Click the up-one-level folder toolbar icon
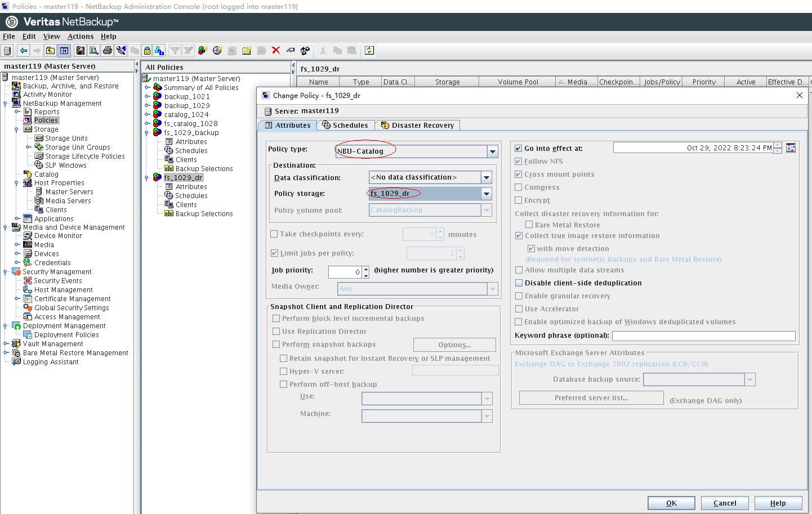Viewport: 812px width, 514px height. [x=51, y=51]
